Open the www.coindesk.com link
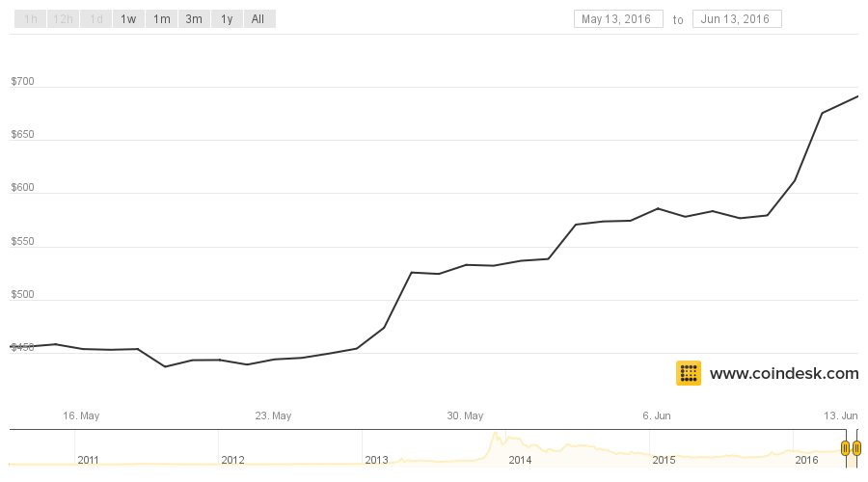 [x=784, y=373]
